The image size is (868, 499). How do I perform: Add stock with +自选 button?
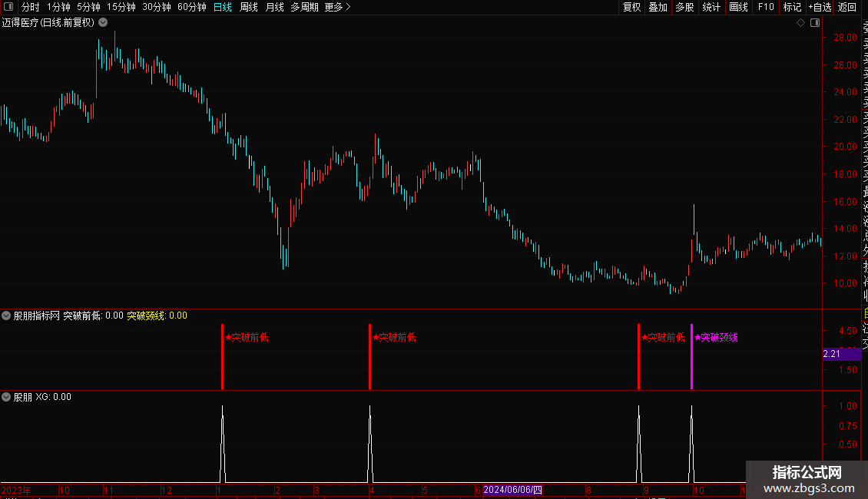click(x=820, y=7)
